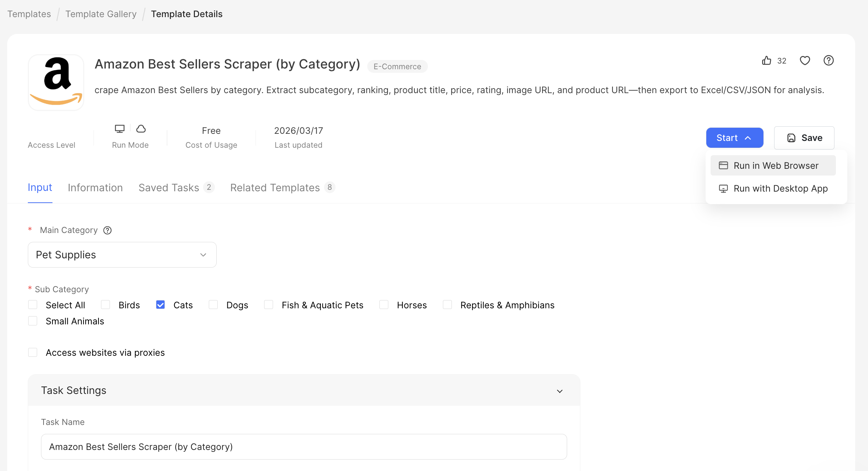
Task: Check the Horses checkbox
Action: coord(384,305)
